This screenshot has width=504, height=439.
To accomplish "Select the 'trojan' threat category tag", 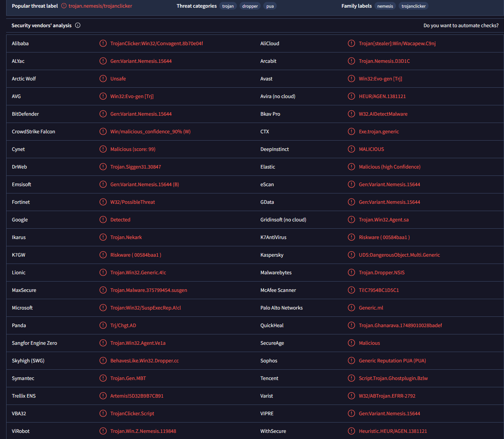I will [228, 6].
